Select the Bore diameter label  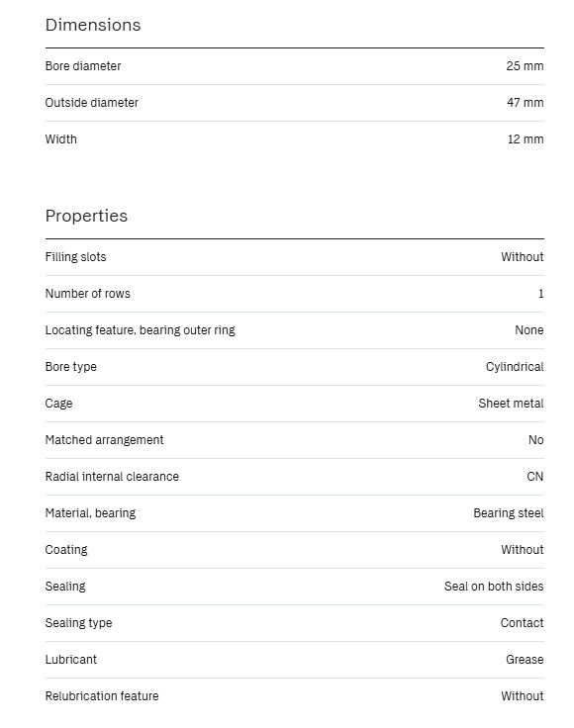[x=83, y=66]
